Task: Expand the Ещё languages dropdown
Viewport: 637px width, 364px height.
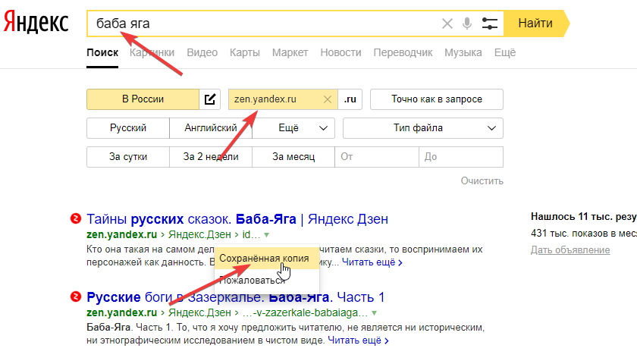Action: [293, 128]
